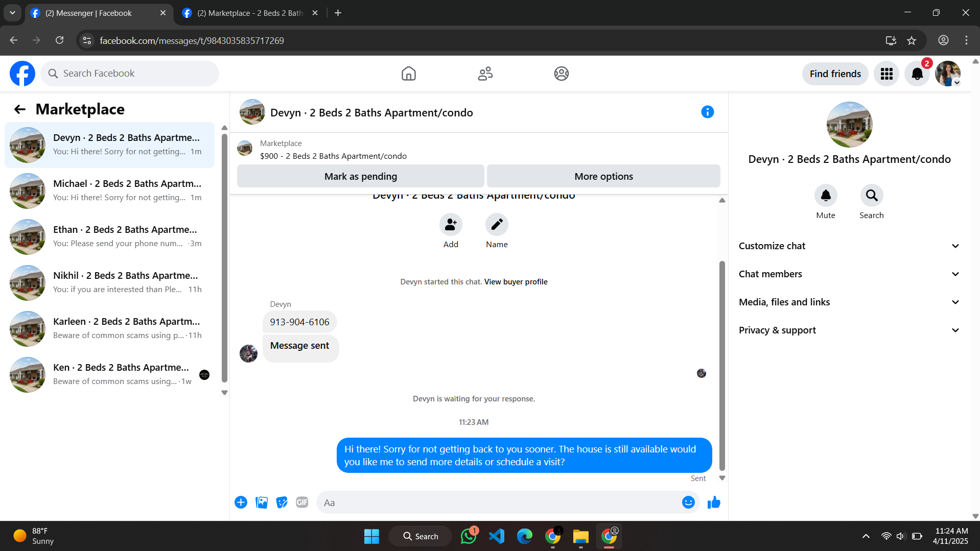
Task: Expand Media, files and links section
Action: pos(849,302)
